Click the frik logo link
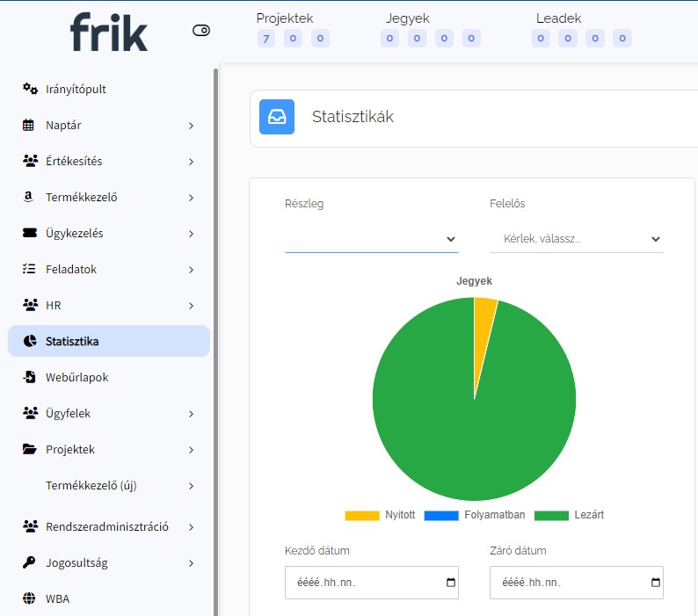The image size is (698, 616). 109,32
